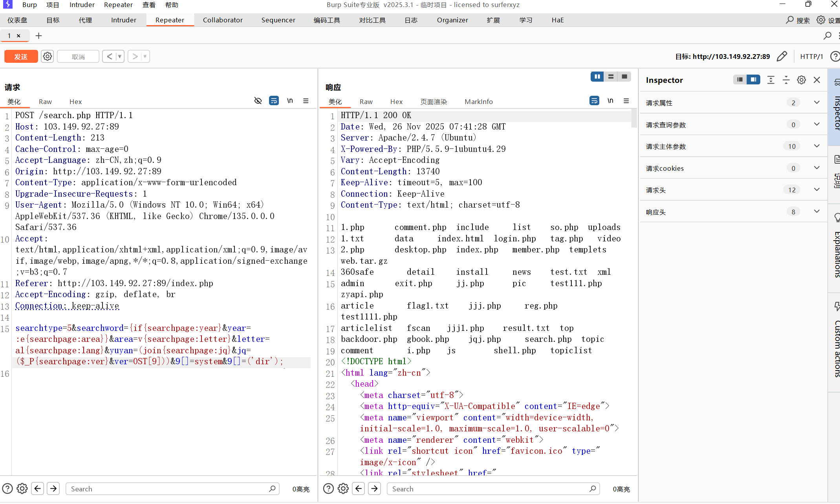Click the orange 发送 send button
This screenshot has height=504, width=840.
coord(21,57)
